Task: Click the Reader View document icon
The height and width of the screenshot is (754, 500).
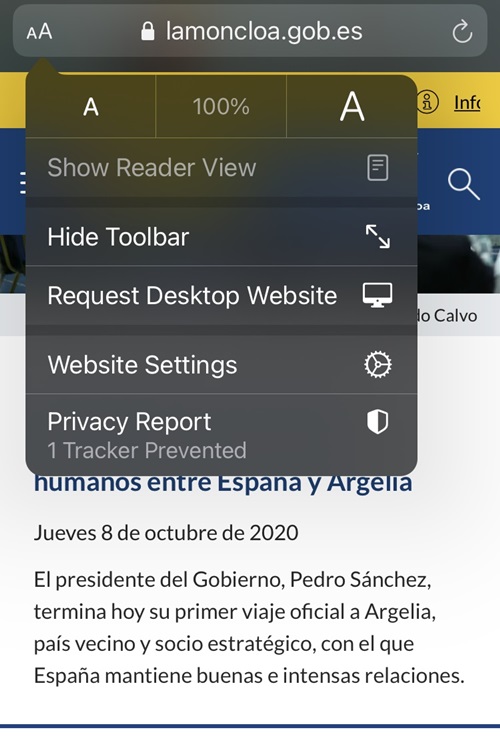Action: coord(377,168)
